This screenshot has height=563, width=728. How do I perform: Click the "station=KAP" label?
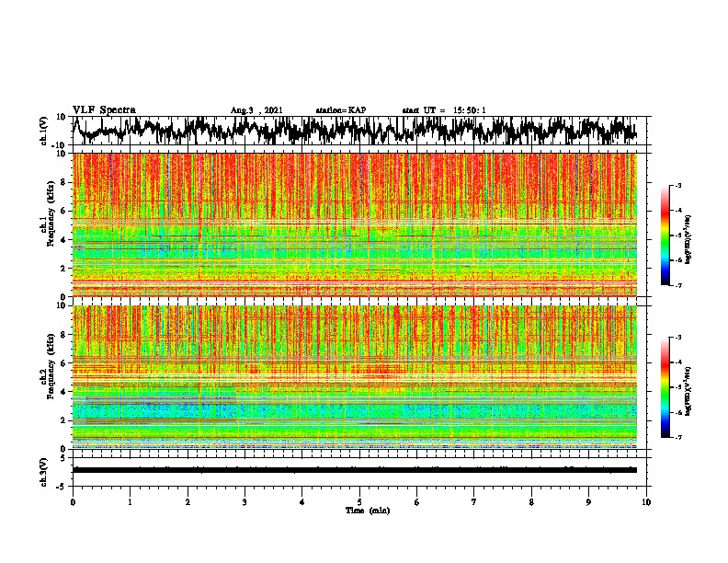(341, 110)
